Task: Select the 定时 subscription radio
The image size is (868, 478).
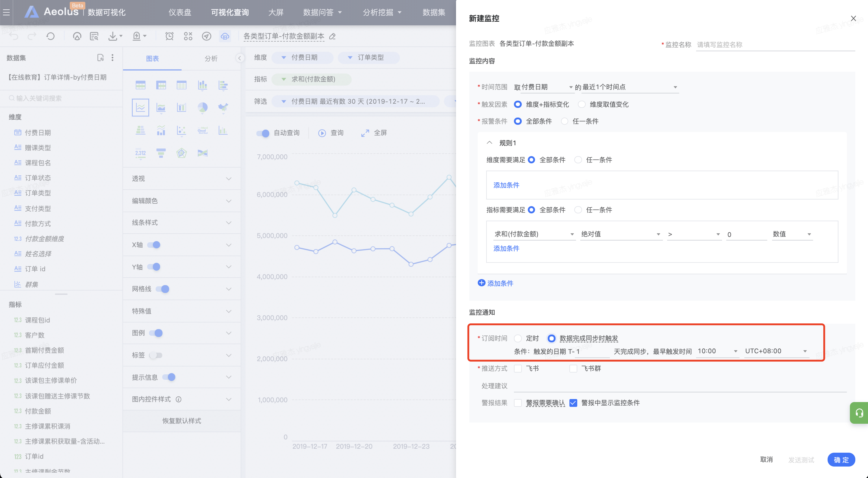Action: click(518, 338)
